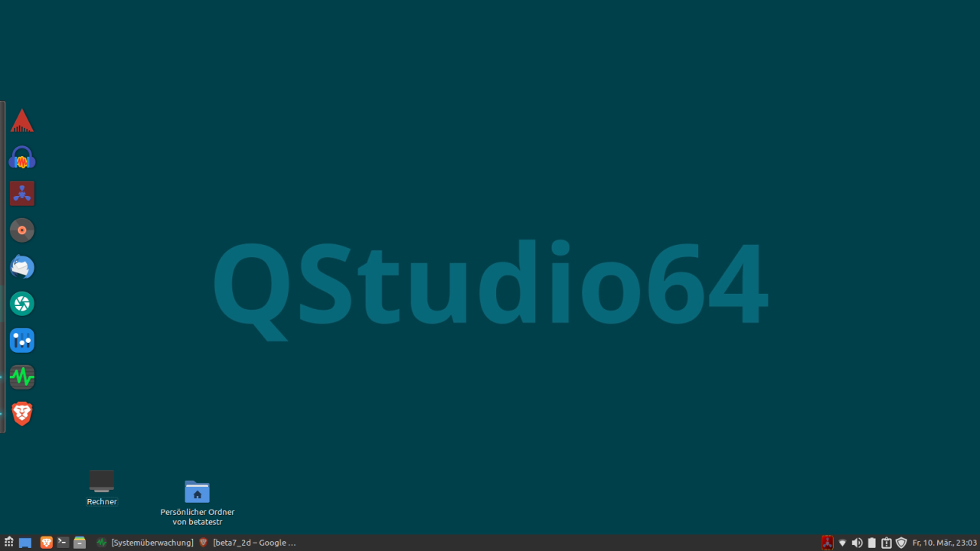
Task: Switch to beta7_2d Google browser window
Action: click(247, 543)
